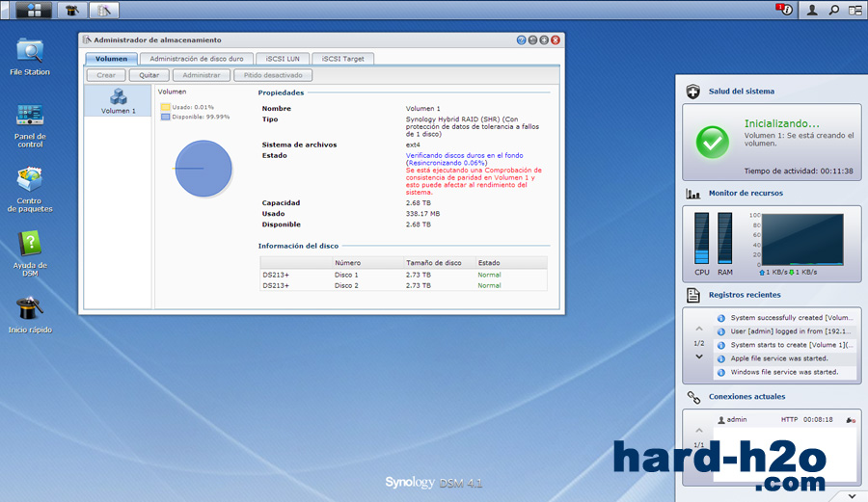This screenshot has width=868, height=502.
Task: Click the Tamaño de disco column header
Action: click(x=440, y=263)
